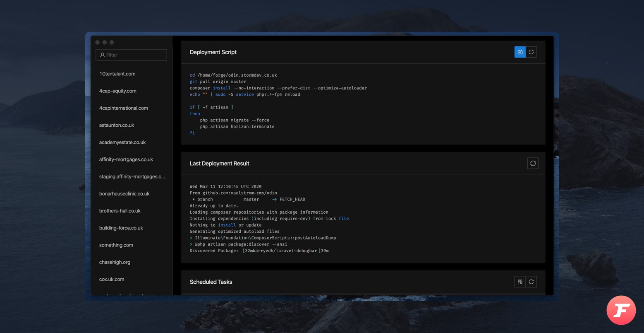Open 4cap-equity.com from the sidebar
The height and width of the screenshot is (333, 644).
coord(118,91)
